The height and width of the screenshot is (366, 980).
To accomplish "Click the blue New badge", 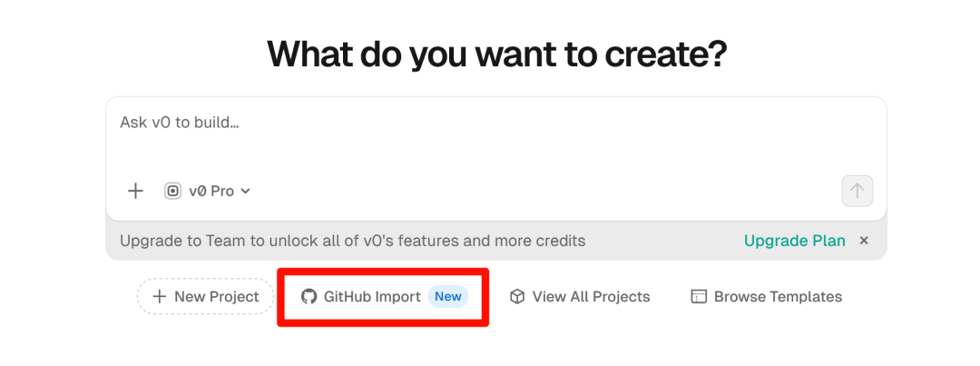I will point(448,297).
